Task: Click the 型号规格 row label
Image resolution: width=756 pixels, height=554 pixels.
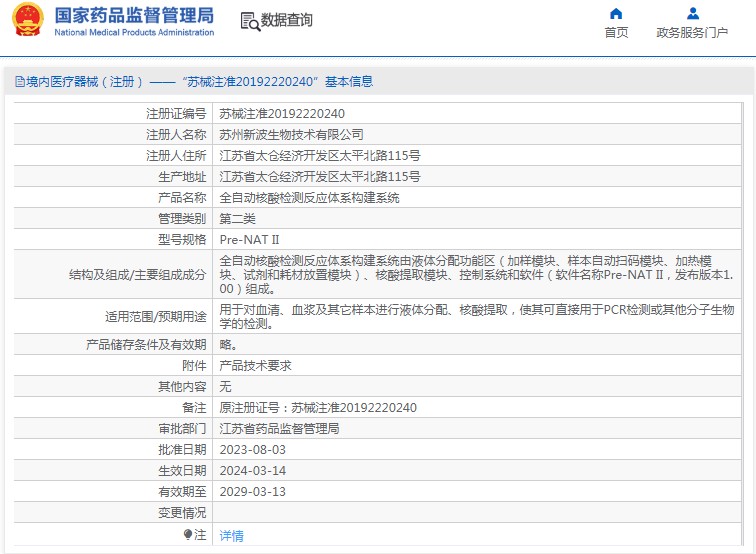Action: point(182,240)
